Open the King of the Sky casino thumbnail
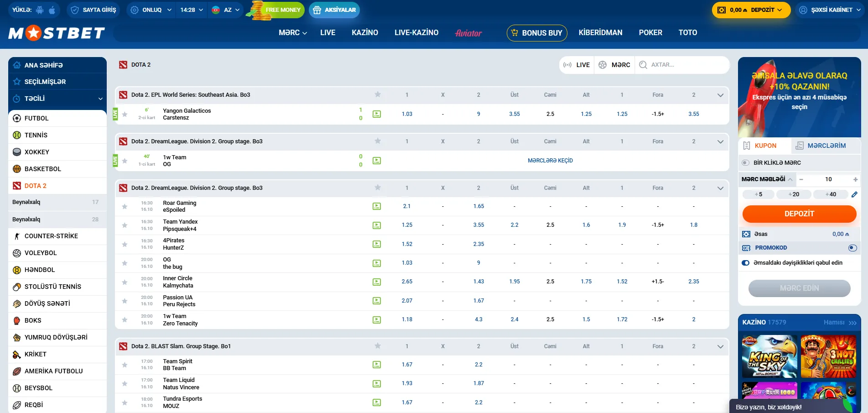Image resolution: width=868 pixels, height=413 pixels. [769, 356]
